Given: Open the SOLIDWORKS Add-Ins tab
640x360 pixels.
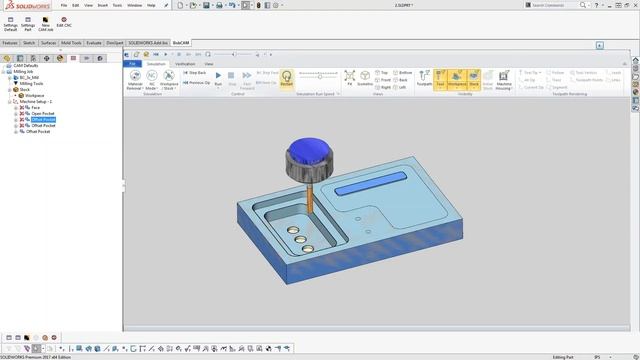Looking at the screenshot, I should click(148, 43).
